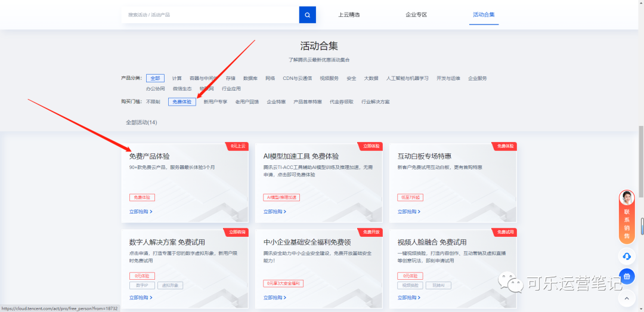Filter by 容器与中间件 category

(x=203, y=78)
